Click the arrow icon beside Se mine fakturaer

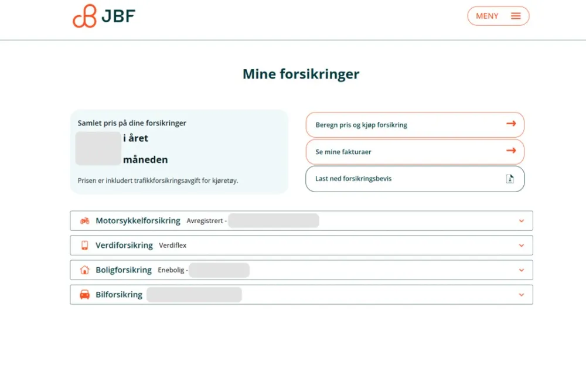[x=511, y=151]
